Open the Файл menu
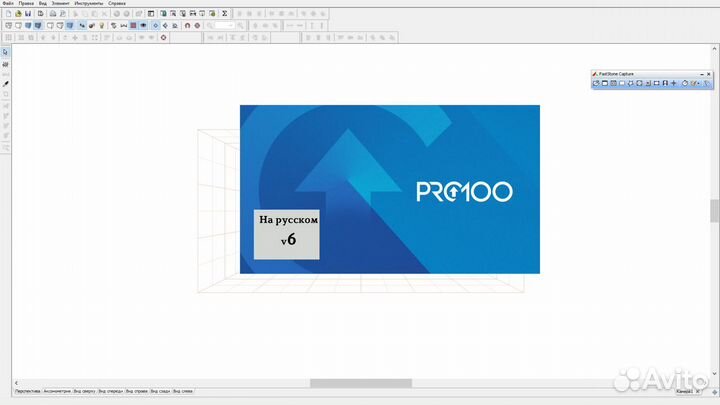This screenshot has height=405, width=720. click(8, 3)
